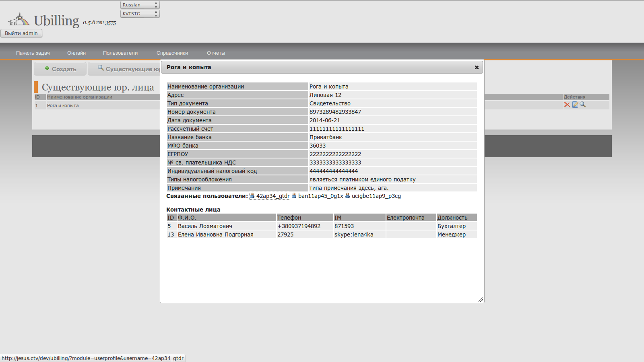The height and width of the screenshot is (362, 644).
Task: Open the Панель задач menu item
Action: pos(33,53)
